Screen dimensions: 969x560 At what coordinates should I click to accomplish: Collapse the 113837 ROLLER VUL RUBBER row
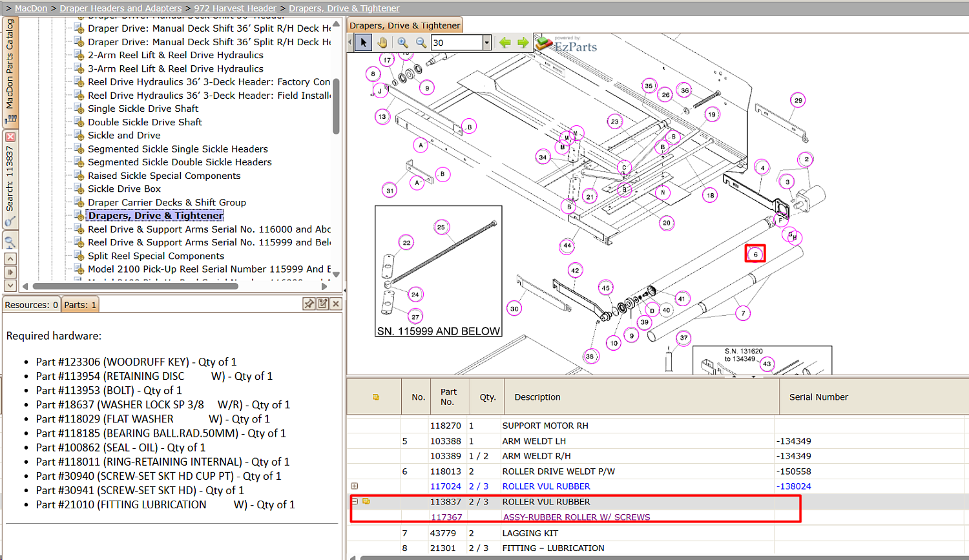354,501
